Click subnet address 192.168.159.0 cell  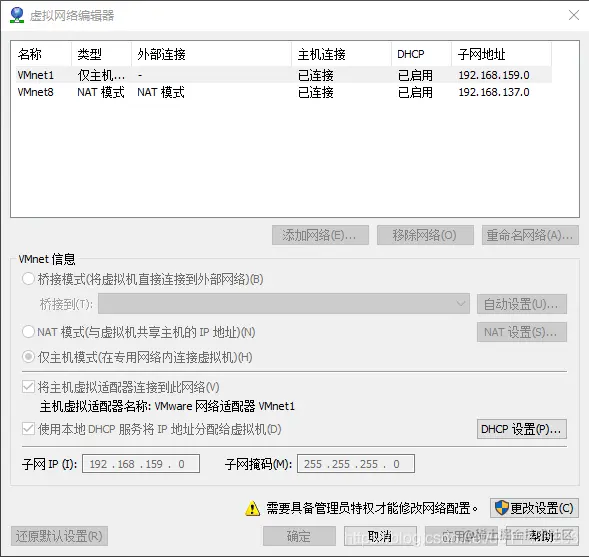click(494, 75)
